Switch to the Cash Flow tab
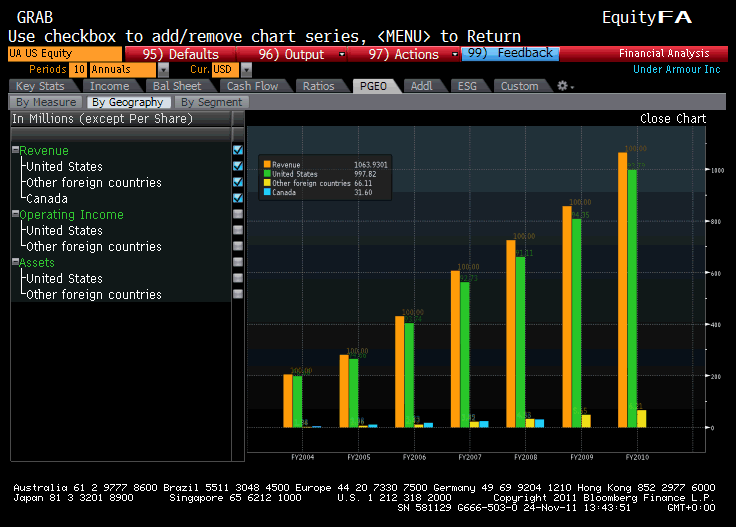Screen dimensions: 736x527 (x=252, y=86)
